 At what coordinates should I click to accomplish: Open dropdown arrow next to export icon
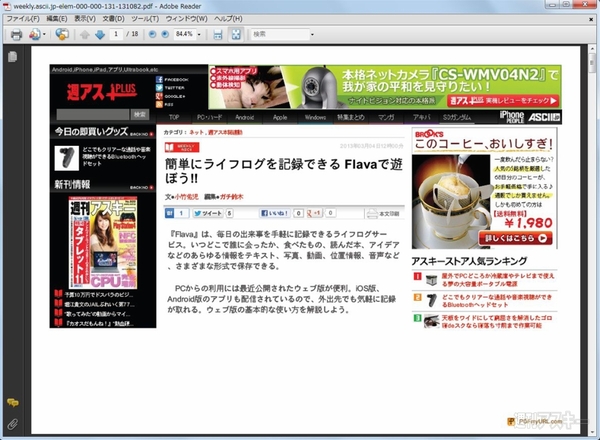point(44,34)
